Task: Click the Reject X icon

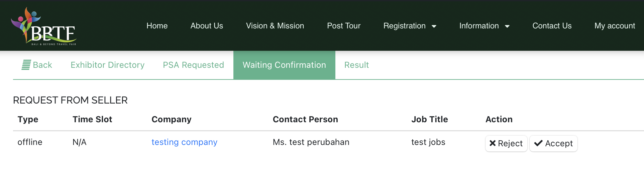Action: tap(492, 143)
